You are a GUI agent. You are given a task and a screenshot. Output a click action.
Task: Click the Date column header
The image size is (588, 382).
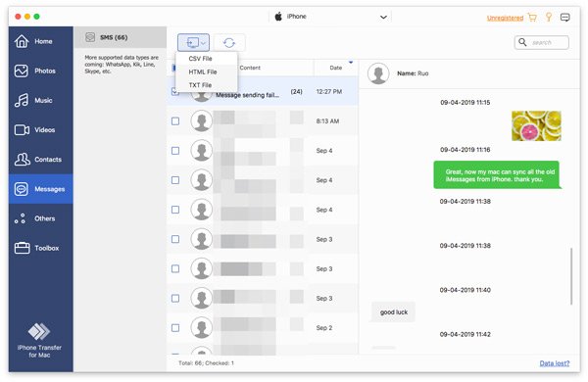(335, 68)
